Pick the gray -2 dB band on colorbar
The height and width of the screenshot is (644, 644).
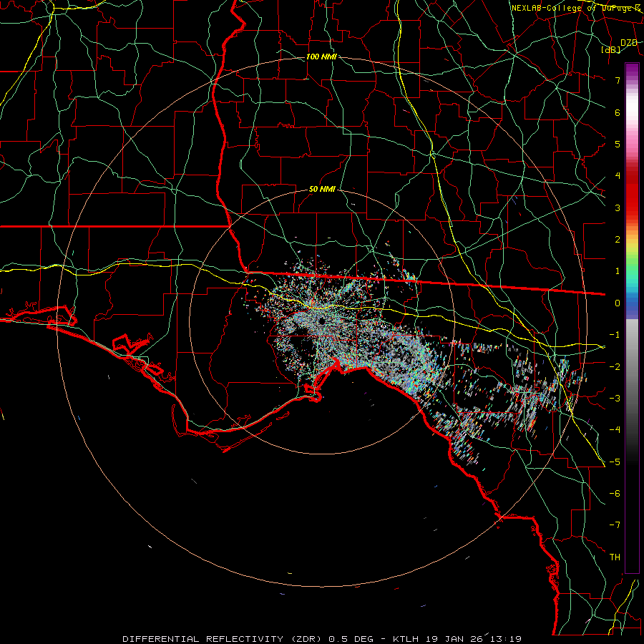click(632, 366)
